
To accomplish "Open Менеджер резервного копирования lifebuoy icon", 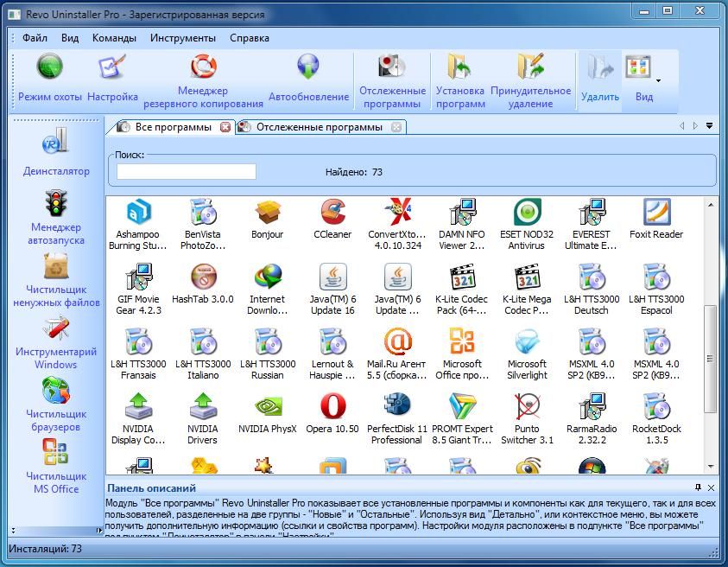I will point(203,66).
